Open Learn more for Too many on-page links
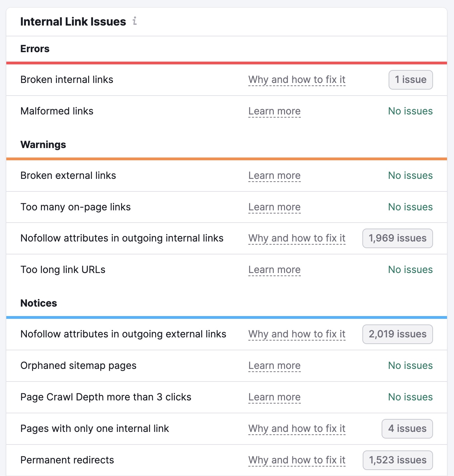Screen dimensions: 454x476 (x=274, y=207)
